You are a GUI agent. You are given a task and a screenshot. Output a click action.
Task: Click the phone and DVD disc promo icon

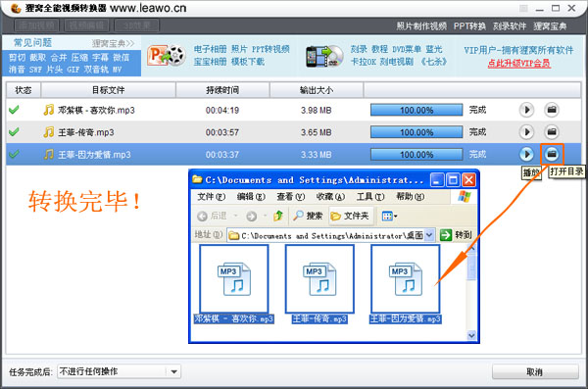pyautogui.click(x=324, y=56)
